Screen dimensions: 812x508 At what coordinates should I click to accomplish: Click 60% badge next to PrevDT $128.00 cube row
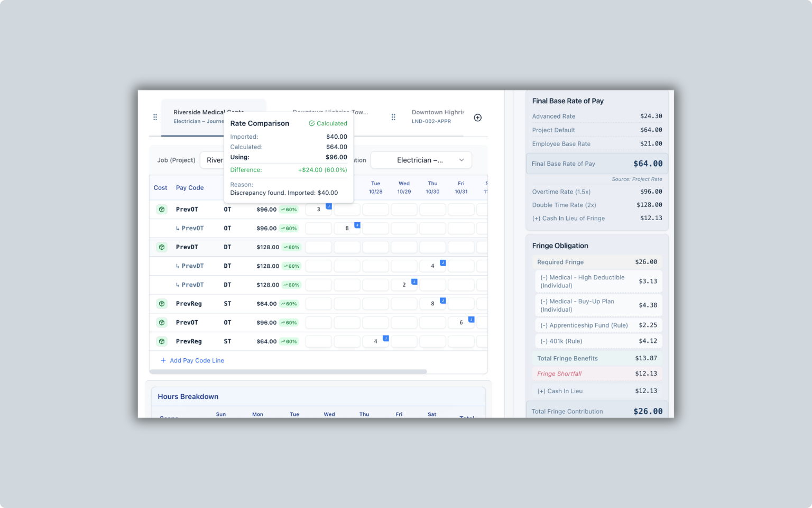(291, 247)
